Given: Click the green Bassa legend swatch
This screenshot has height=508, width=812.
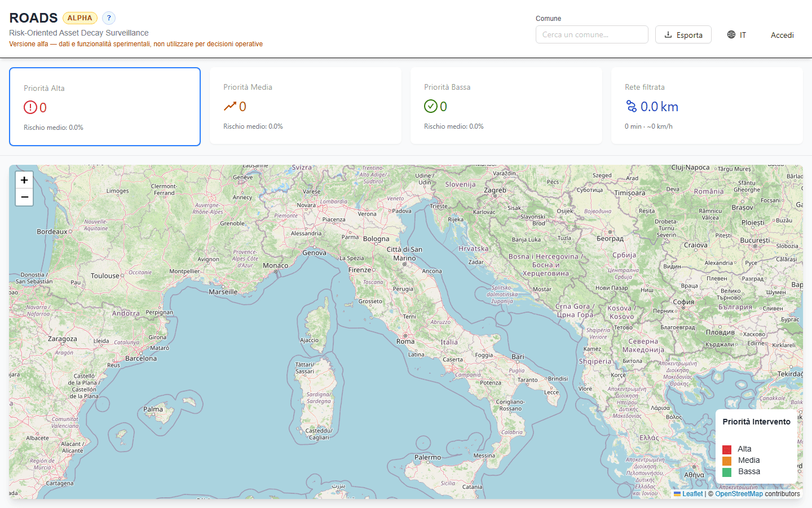Looking at the screenshot, I should pyautogui.click(x=727, y=472).
